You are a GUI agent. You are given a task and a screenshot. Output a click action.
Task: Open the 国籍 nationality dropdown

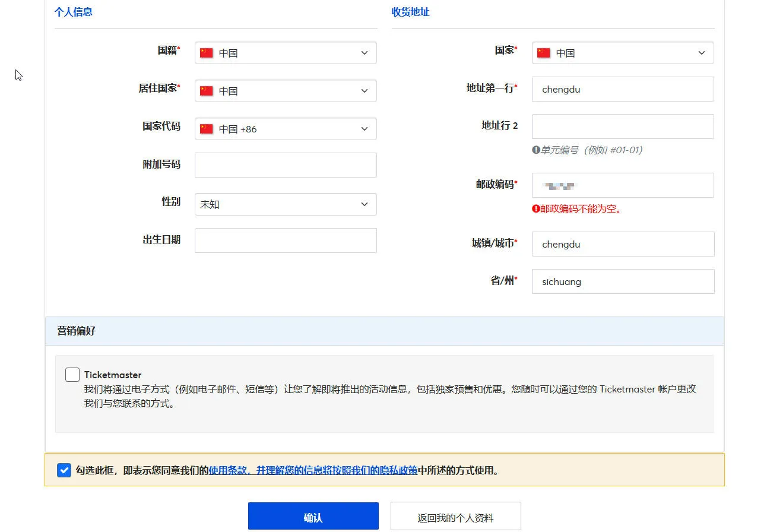click(x=286, y=53)
